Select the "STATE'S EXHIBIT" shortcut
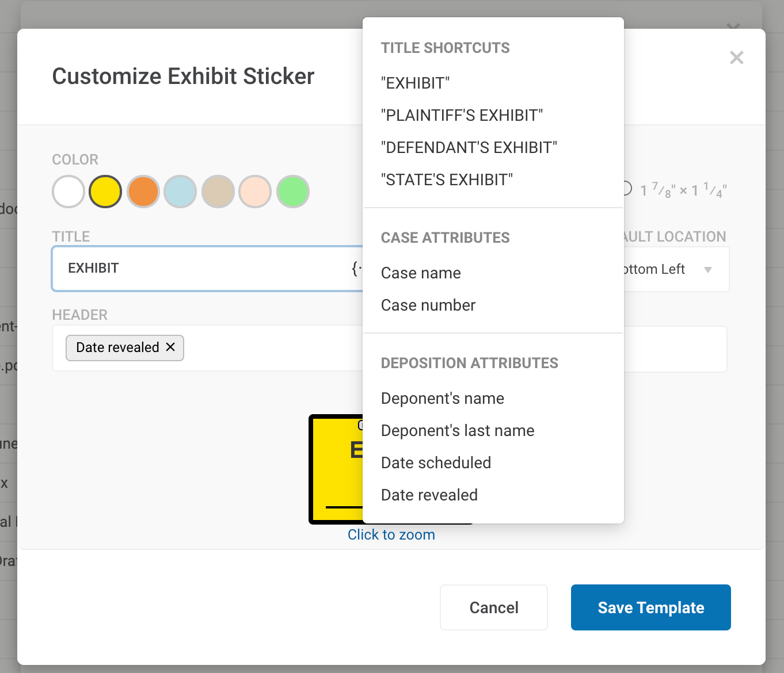Viewport: 784px width, 673px height. (x=447, y=180)
